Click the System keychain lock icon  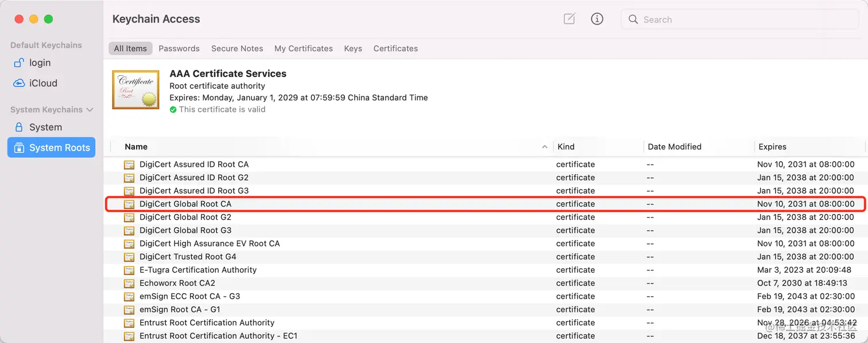pos(19,127)
